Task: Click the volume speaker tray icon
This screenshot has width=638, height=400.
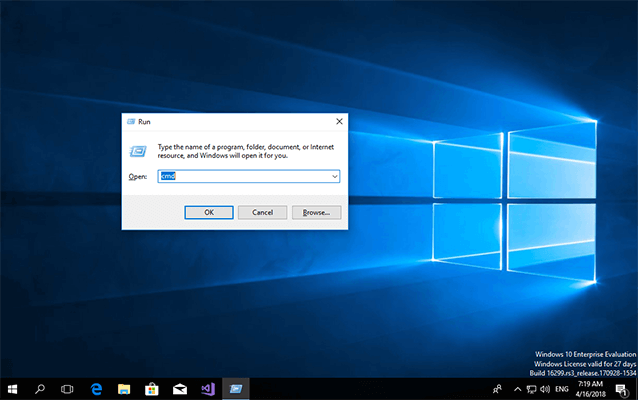Action: (547, 388)
